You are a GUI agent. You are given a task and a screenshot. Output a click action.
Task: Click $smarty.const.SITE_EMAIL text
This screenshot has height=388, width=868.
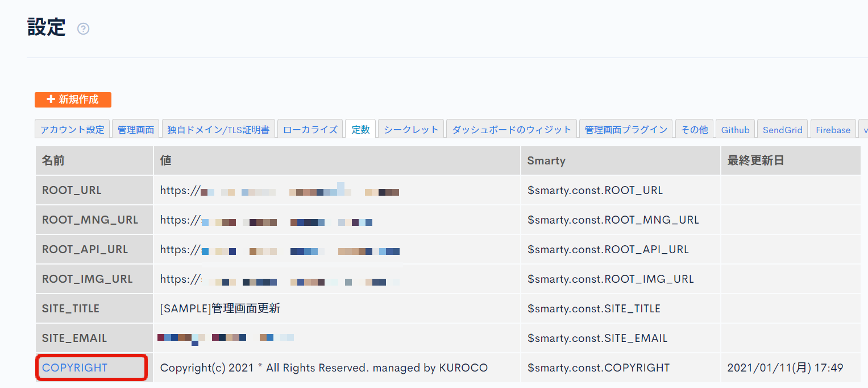tap(597, 338)
